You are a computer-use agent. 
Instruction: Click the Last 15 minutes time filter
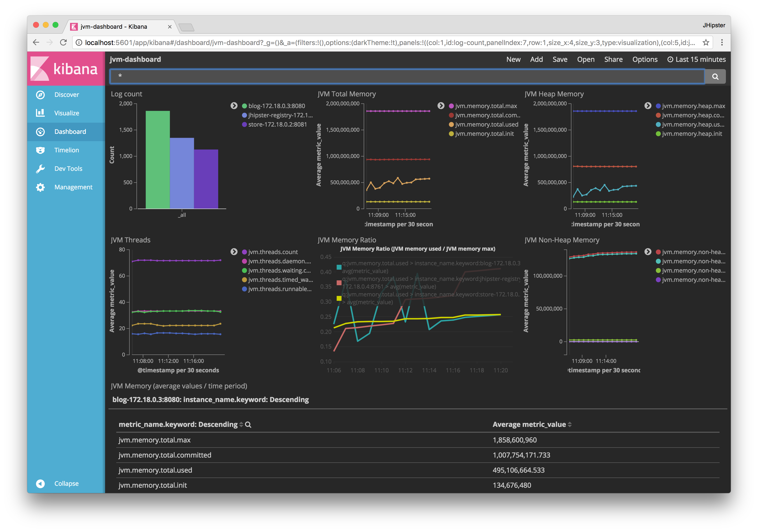click(697, 59)
